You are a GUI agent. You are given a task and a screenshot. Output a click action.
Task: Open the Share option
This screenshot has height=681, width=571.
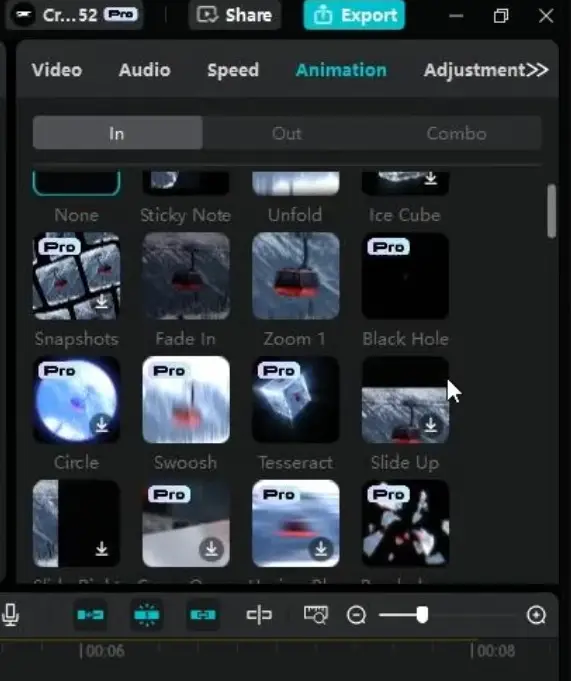coord(234,15)
